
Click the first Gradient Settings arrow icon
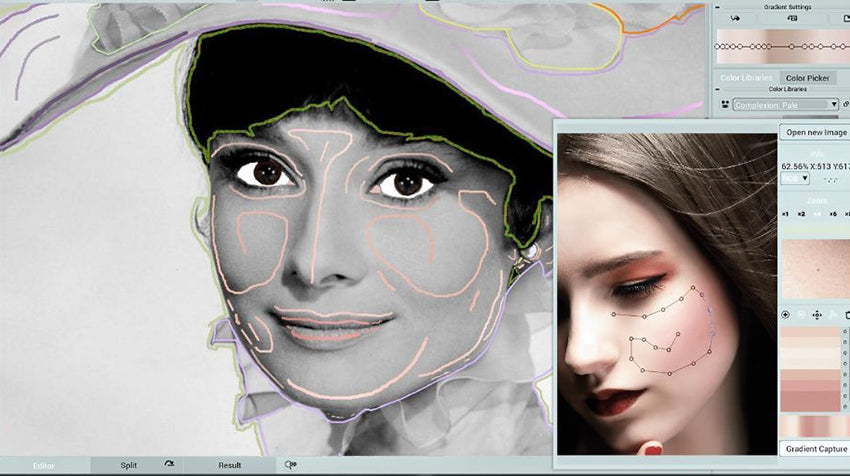pos(736,19)
